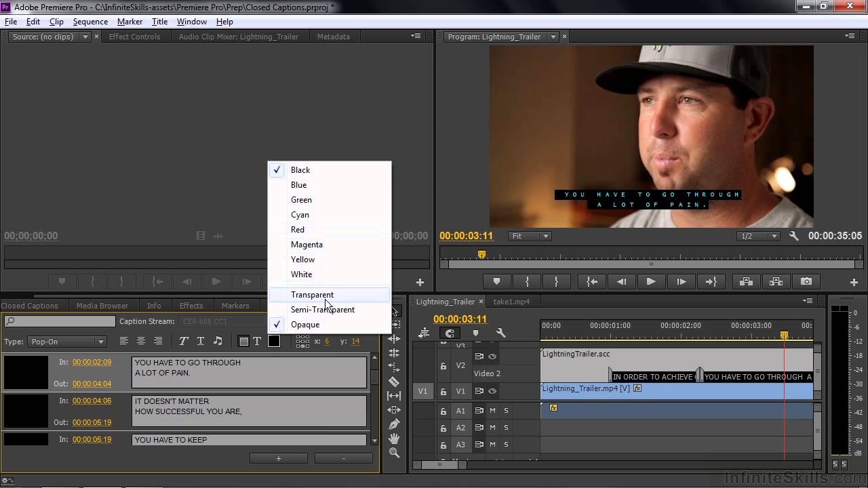The width and height of the screenshot is (868, 488).
Task: Select the Pen tool in the tools panel
Action: (394, 424)
